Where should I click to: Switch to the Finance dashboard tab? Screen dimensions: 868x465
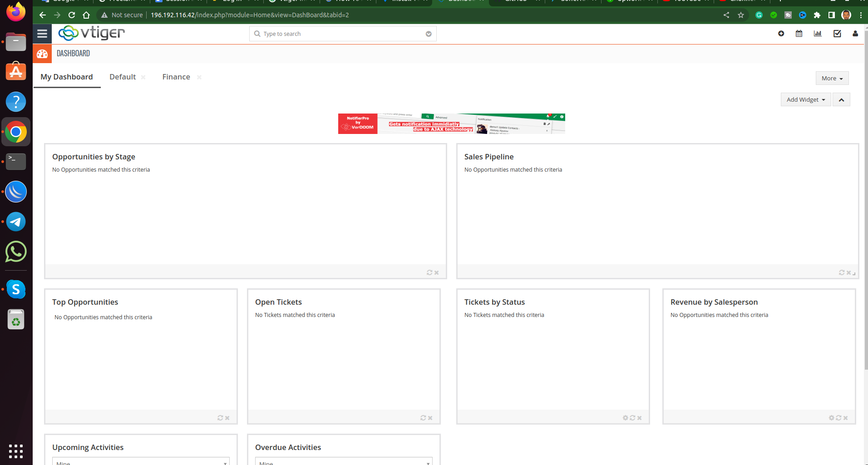tap(176, 77)
